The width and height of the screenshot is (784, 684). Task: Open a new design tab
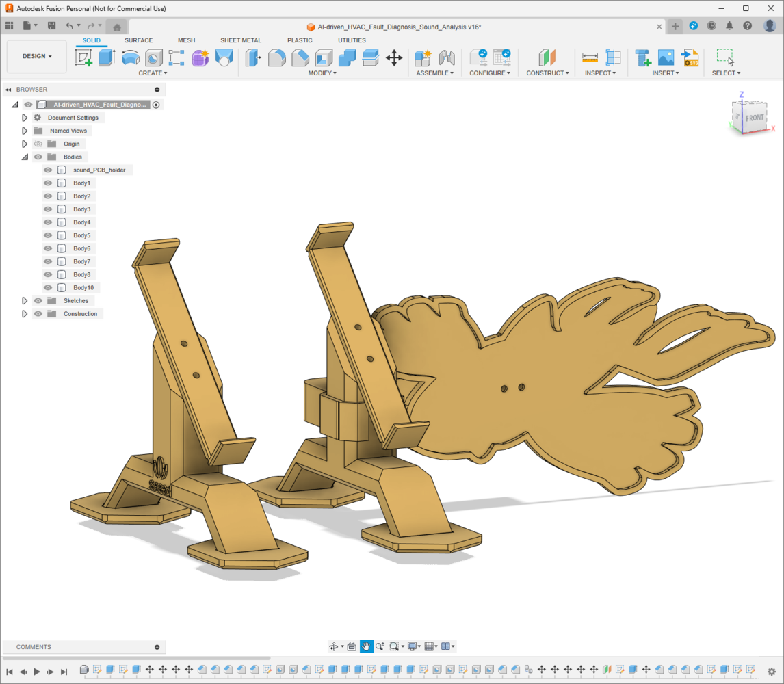pyautogui.click(x=675, y=27)
